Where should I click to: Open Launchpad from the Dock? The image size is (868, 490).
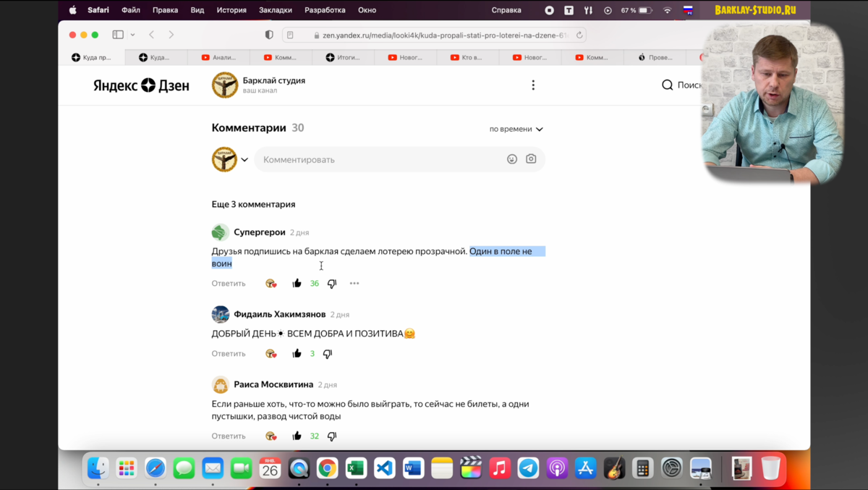pyautogui.click(x=127, y=468)
